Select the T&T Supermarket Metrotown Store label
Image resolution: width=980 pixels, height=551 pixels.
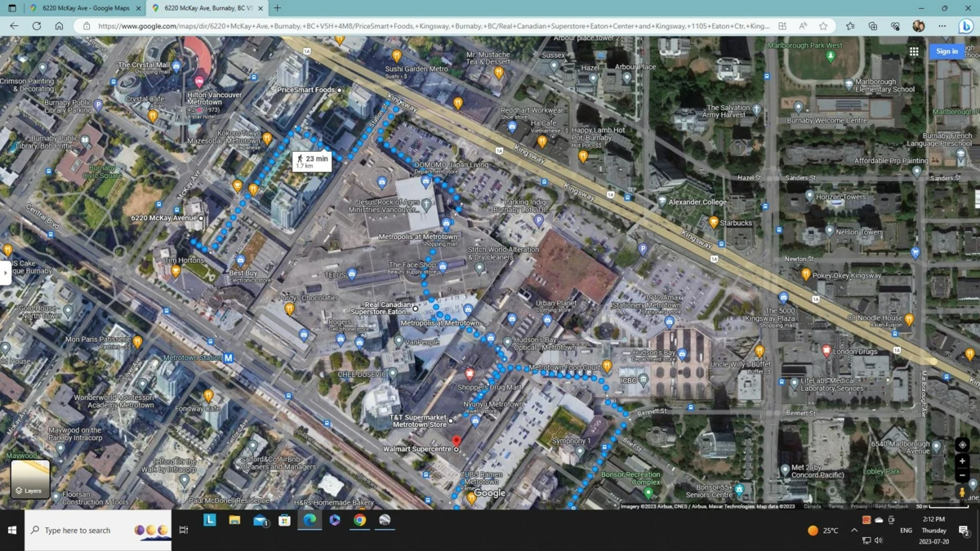pyautogui.click(x=420, y=421)
